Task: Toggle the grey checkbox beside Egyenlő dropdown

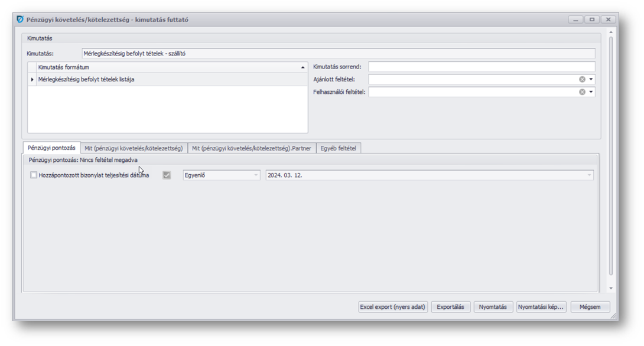Action: point(167,175)
